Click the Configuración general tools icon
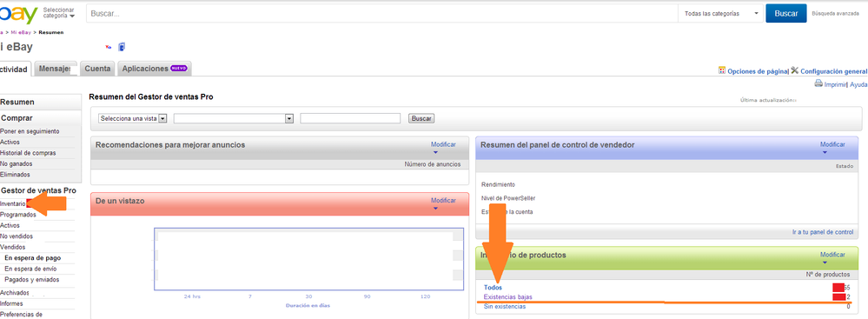Screen dimensions: 868x319 [794, 70]
